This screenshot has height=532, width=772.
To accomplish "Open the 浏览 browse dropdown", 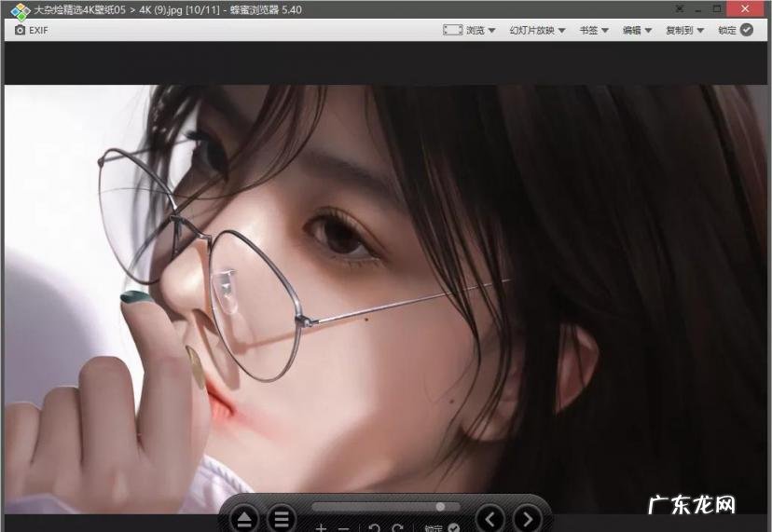I will [469, 30].
